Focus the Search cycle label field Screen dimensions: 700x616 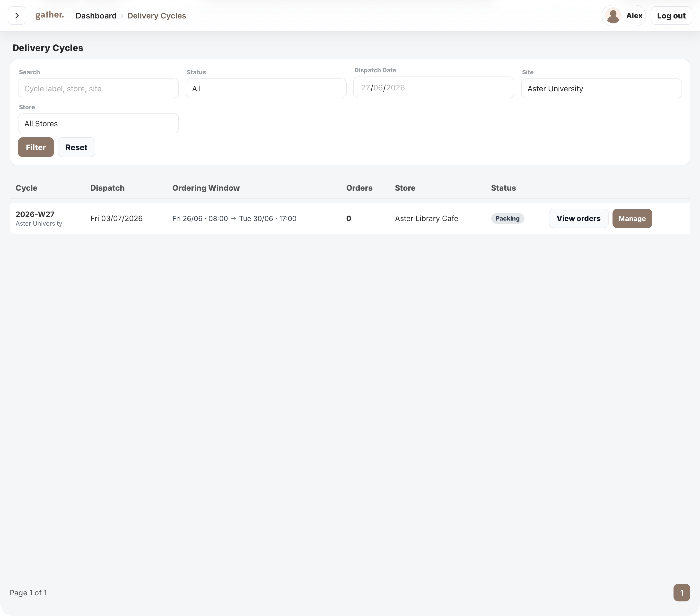(x=98, y=89)
